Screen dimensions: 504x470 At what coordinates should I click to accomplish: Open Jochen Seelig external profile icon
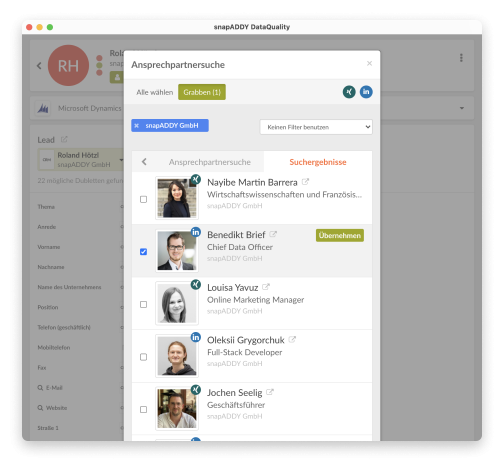click(x=270, y=392)
